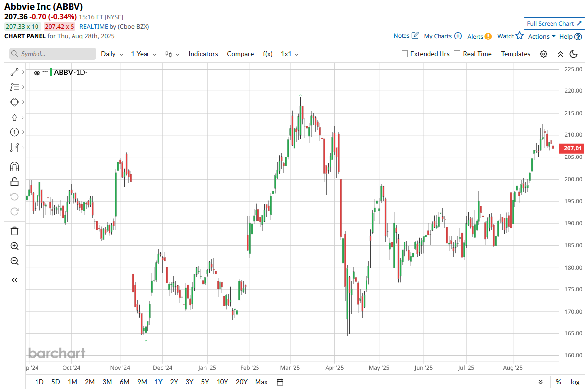Zoom in on the chart
Image resolution: width=588 pixels, height=392 pixels.
(14, 246)
